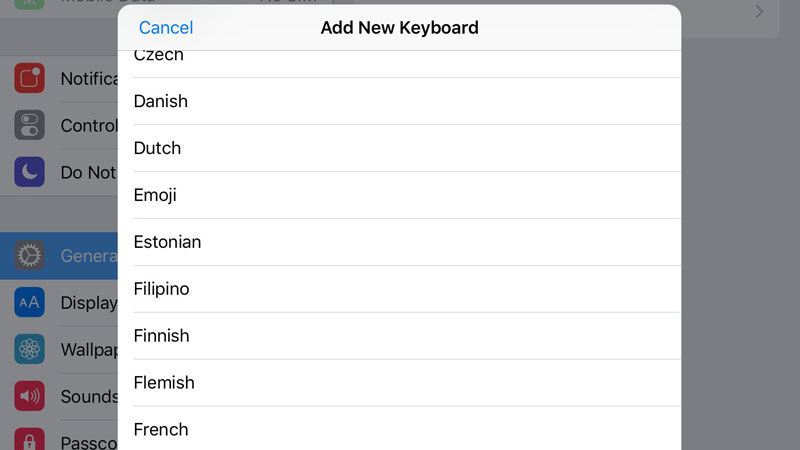Choose Flemish from the list
The width and height of the screenshot is (800, 450).
pyautogui.click(x=399, y=383)
